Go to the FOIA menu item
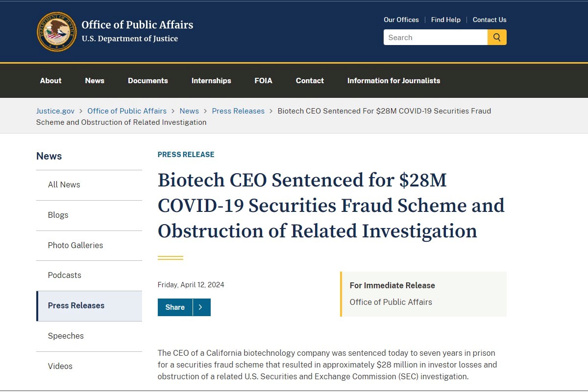Viewport: 588px width, 392px height. coord(264,81)
